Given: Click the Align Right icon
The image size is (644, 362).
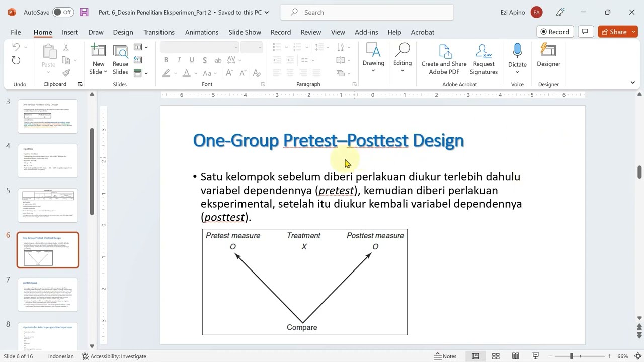Looking at the screenshot, I should tap(303, 73).
